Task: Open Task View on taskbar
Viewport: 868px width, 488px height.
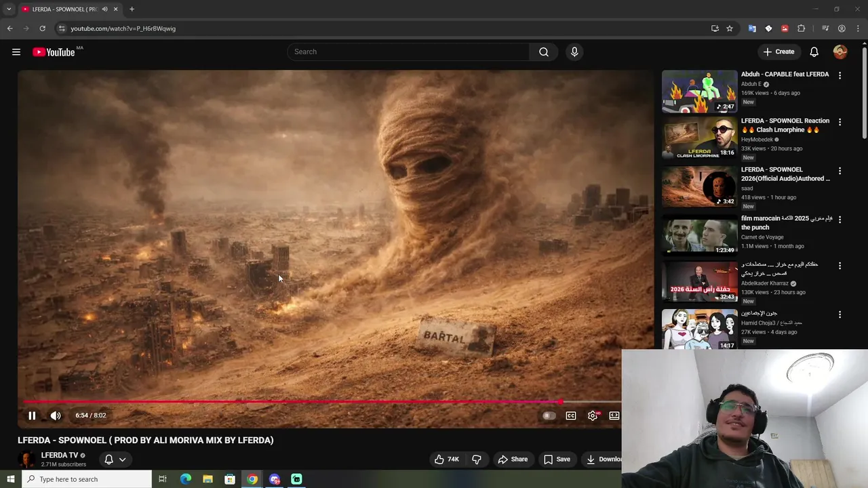Action: tap(163, 479)
